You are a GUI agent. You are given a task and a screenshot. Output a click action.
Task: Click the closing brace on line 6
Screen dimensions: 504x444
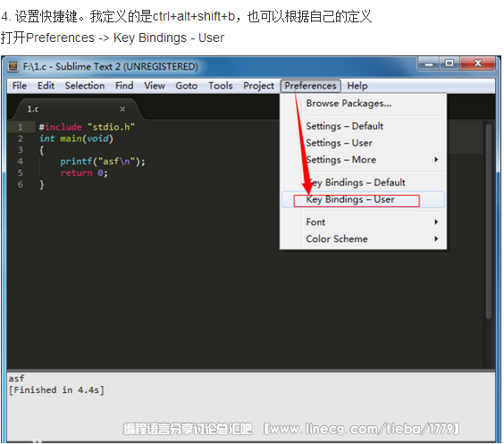click(x=41, y=185)
